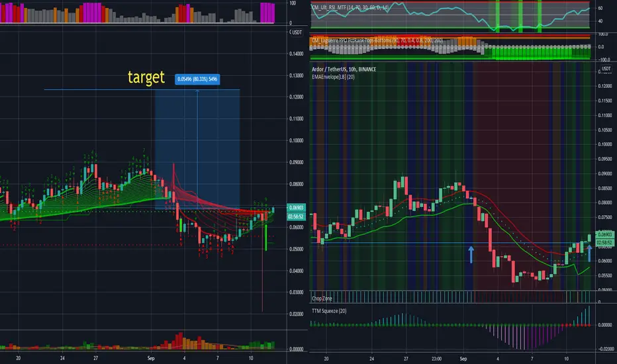Click the 0.06903 current price tag on right chart
Image resolution: width=617 pixels, height=364 pixels.
coord(604,234)
